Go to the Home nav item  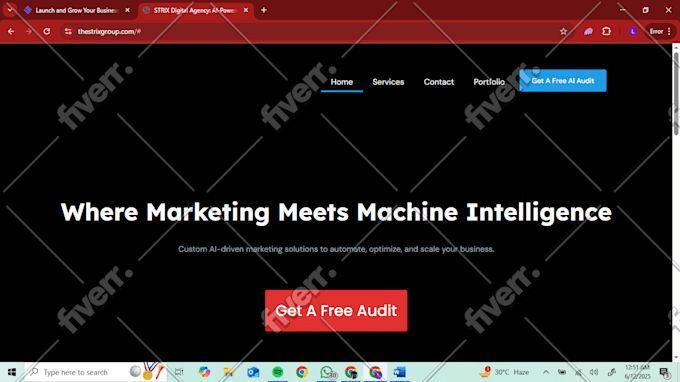pyautogui.click(x=342, y=82)
